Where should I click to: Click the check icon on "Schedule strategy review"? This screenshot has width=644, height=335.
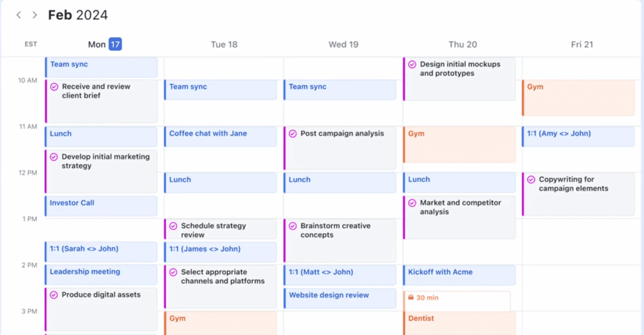tap(174, 226)
